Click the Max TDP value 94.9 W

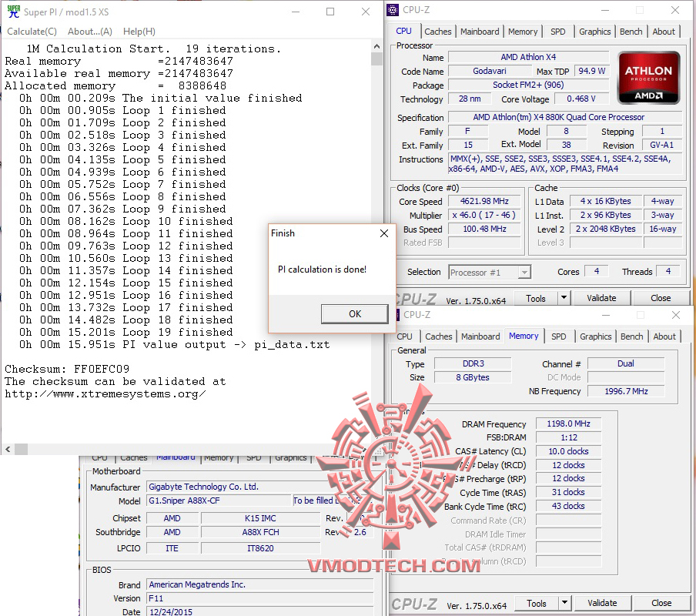592,71
